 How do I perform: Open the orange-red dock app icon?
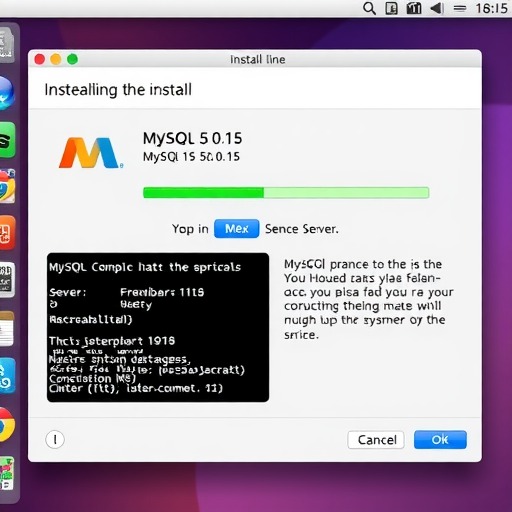[x=7, y=233]
